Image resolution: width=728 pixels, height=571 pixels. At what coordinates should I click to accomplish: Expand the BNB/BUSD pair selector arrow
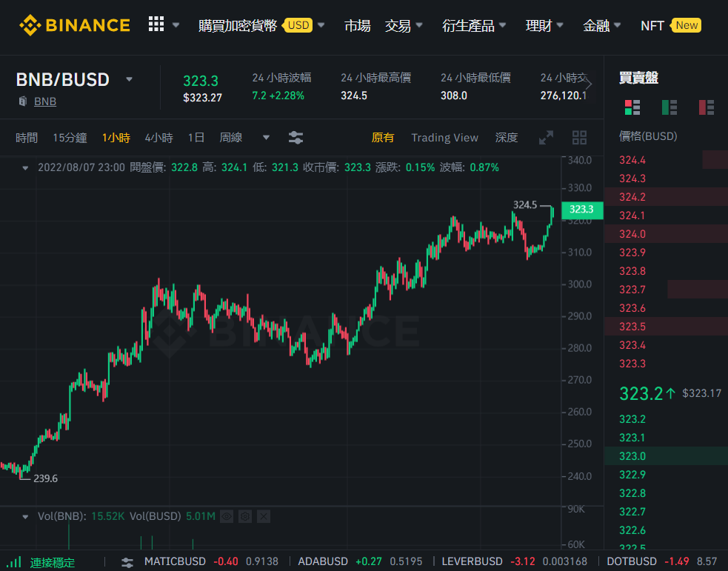130,79
